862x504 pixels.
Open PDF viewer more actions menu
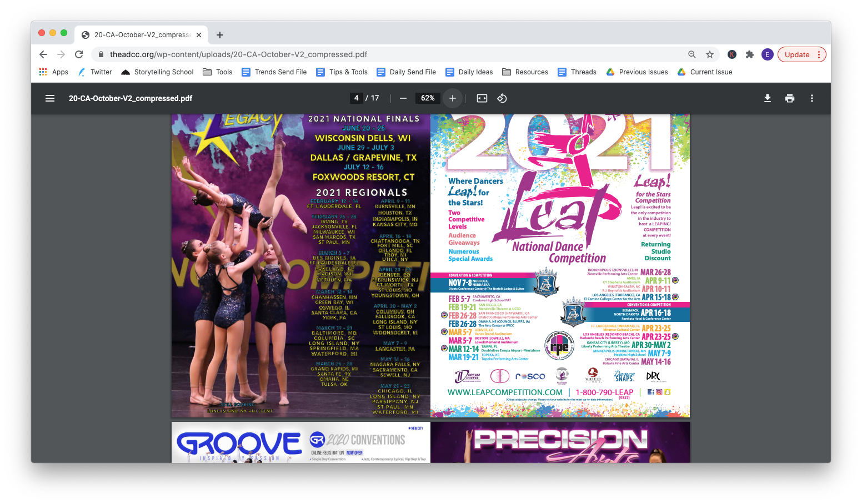click(x=812, y=98)
